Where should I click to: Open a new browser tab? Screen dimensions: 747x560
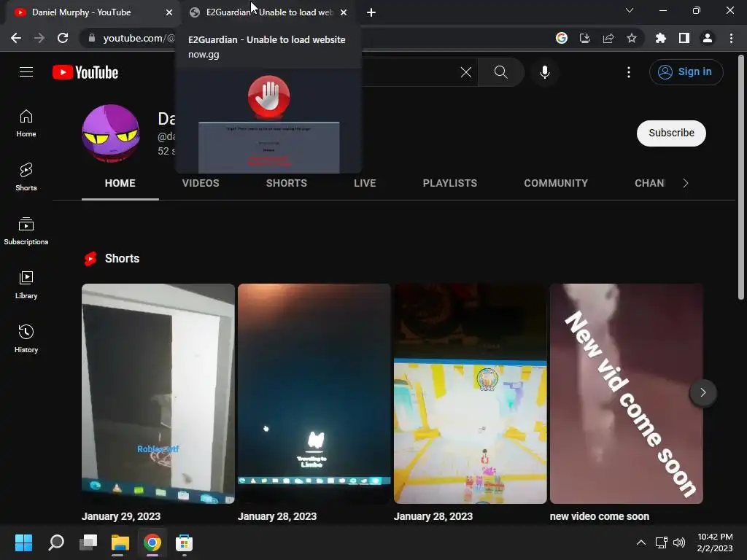[x=371, y=12]
